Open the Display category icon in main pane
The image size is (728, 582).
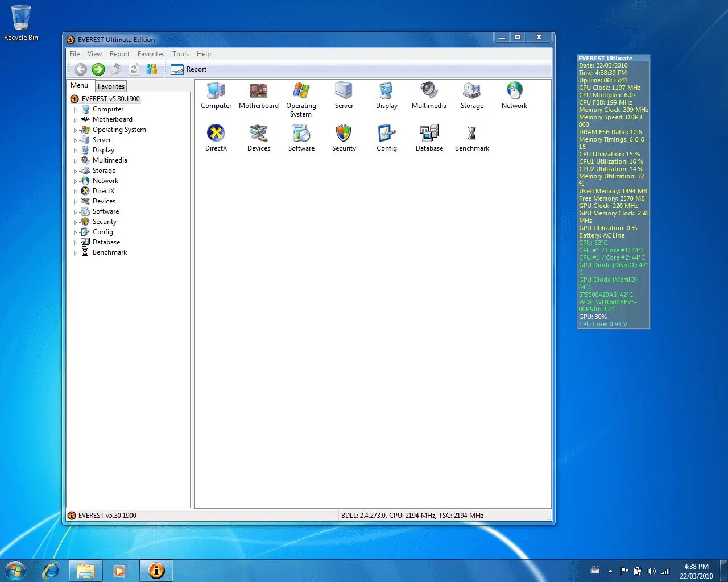[x=387, y=95]
